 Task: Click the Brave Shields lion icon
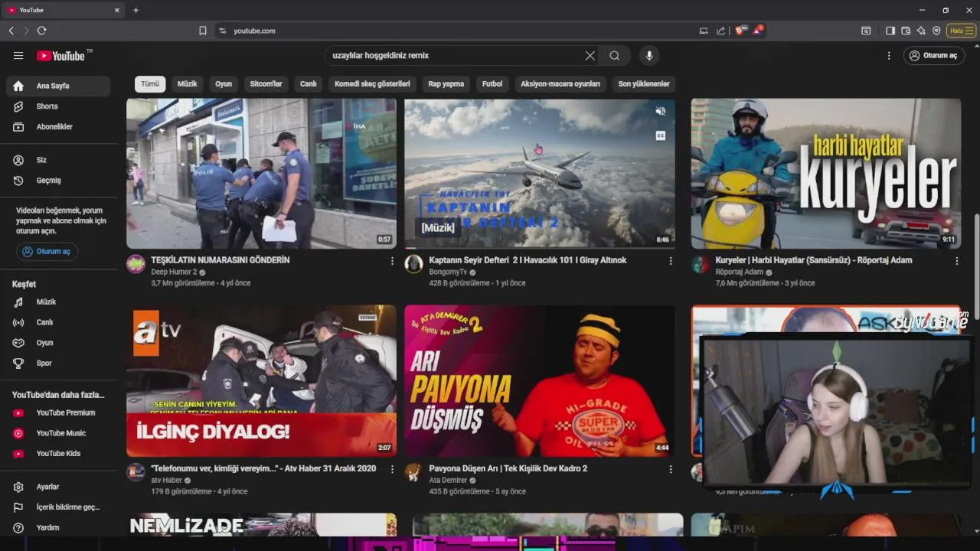pos(740,31)
